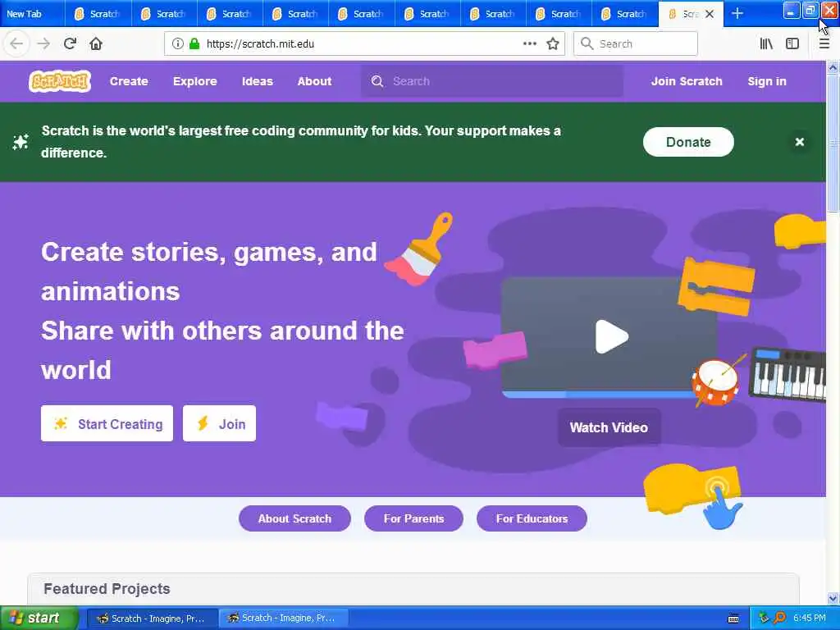Select second Scratch taskbar window
The image size is (840, 630).
283,619
